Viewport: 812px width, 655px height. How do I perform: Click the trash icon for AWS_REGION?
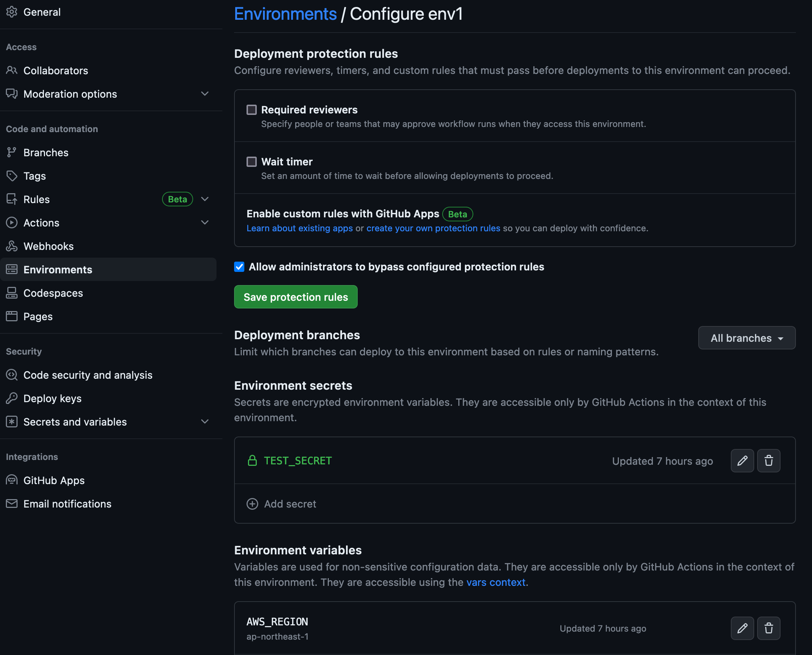point(768,628)
